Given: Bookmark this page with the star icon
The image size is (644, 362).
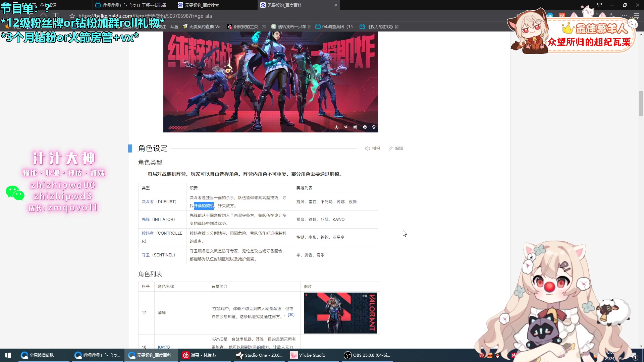Looking at the screenshot, I should [72, 16].
